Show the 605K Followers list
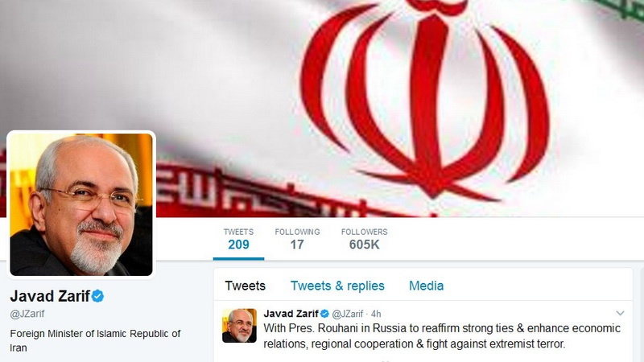Image resolution: width=644 pixels, height=362 pixels. coord(365,239)
